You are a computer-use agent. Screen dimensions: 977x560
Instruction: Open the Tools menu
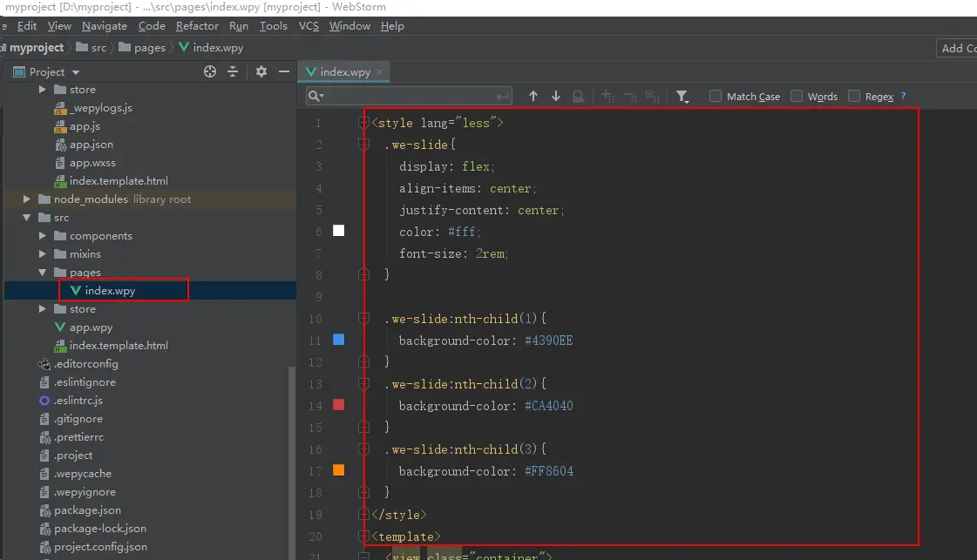[273, 26]
